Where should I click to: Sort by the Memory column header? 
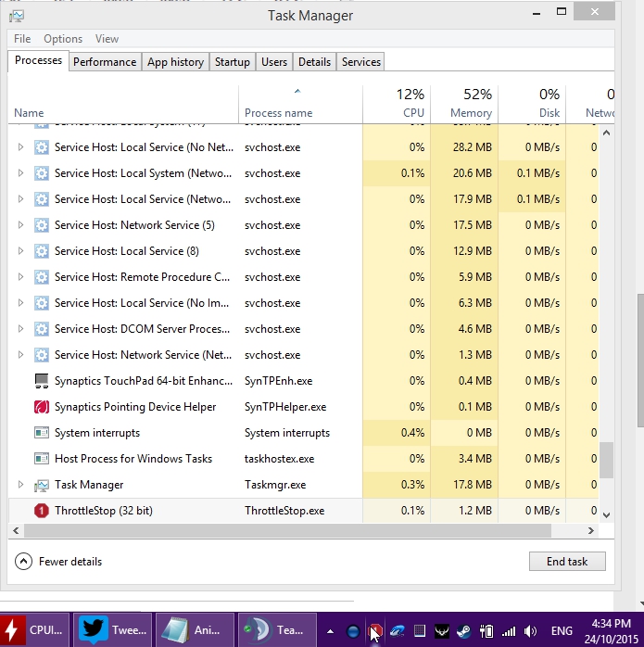click(x=464, y=105)
